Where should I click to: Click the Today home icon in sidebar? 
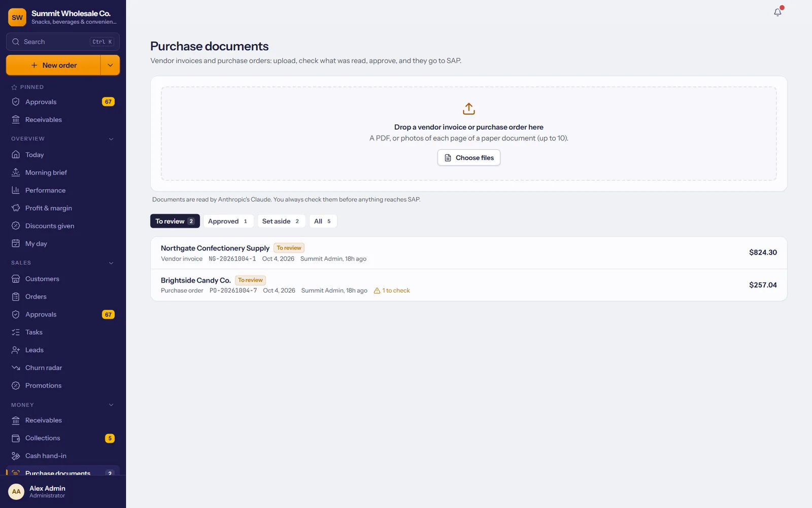16,154
